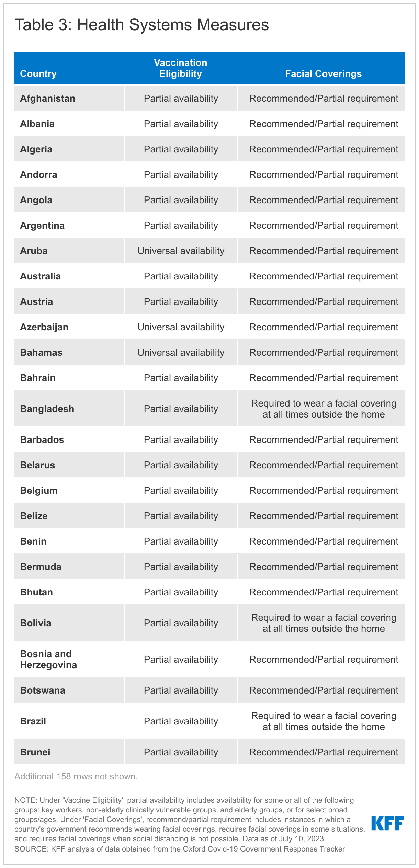Click the Country column header

coord(38,73)
